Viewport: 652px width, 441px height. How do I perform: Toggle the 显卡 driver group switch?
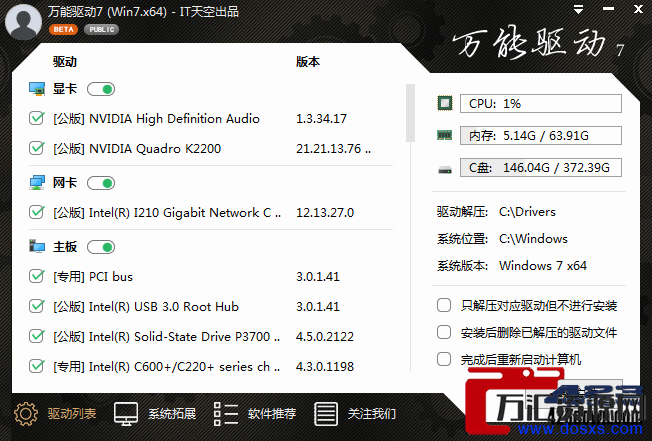point(101,89)
